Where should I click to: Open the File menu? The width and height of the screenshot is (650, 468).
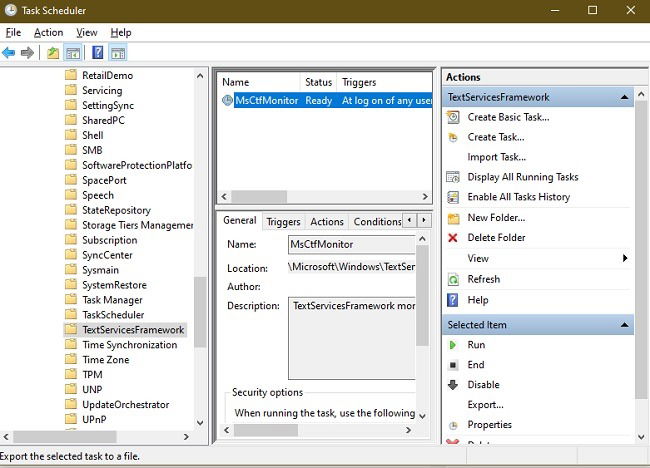click(x=13, y=33)
